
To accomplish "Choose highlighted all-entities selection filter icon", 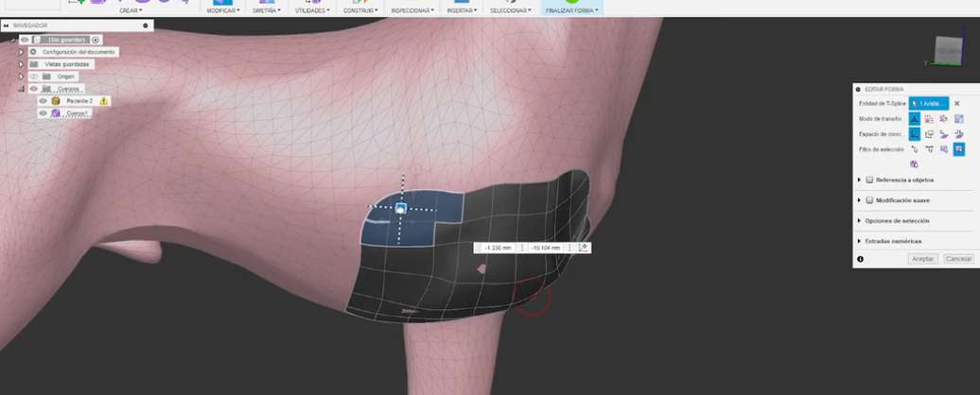I will click(959, 149).
